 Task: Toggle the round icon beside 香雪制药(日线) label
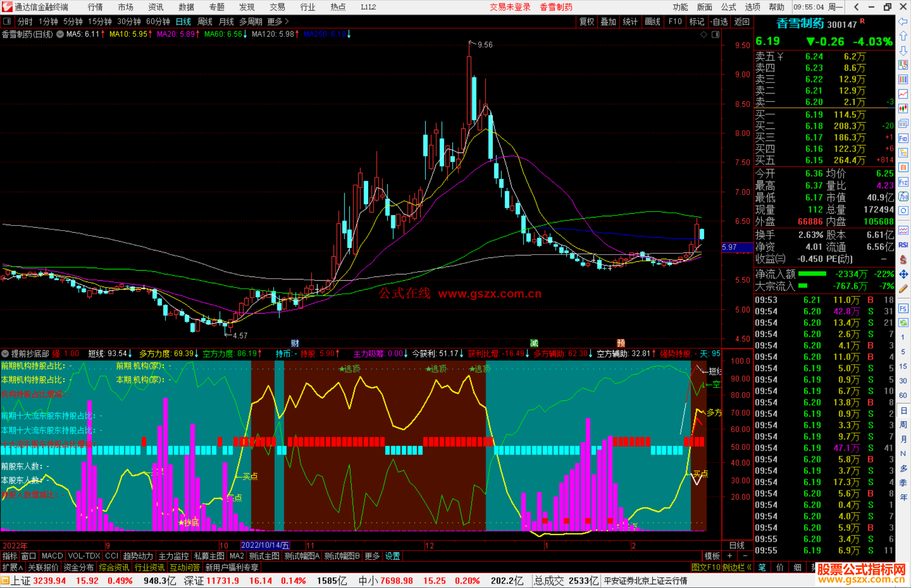(x=60, y=34)
